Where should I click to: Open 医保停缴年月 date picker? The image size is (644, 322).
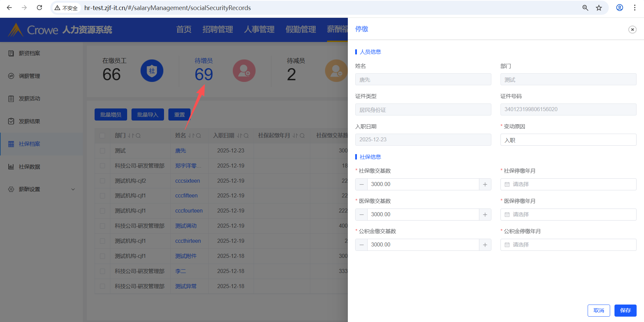568,215
